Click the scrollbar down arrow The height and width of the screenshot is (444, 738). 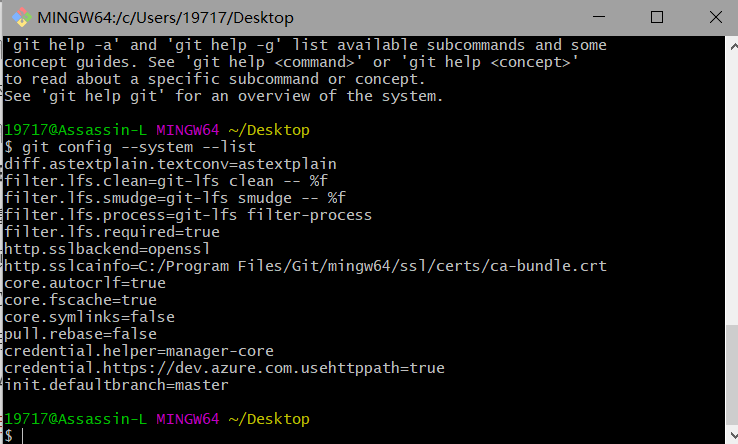point(728,434)
